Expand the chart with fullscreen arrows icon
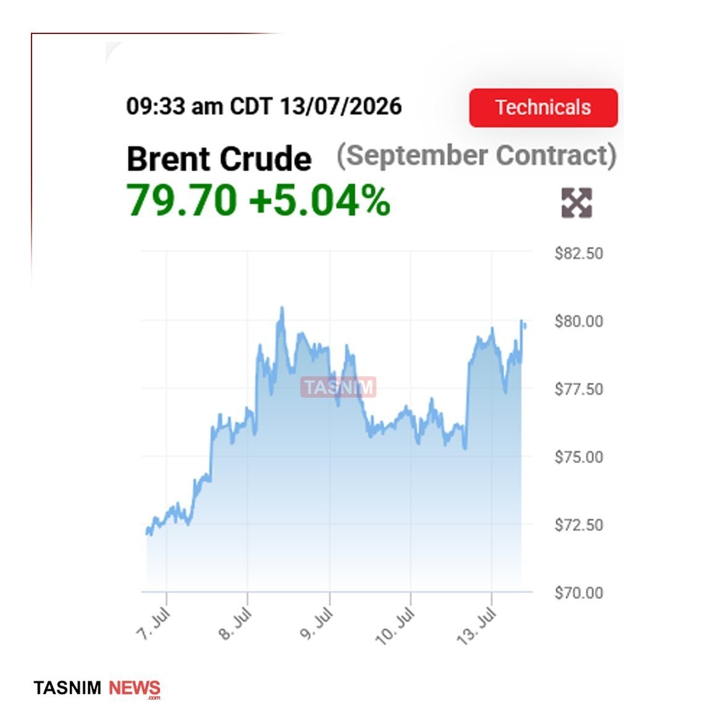This screenshot has height=728, width=728. [x=577, y=203]
